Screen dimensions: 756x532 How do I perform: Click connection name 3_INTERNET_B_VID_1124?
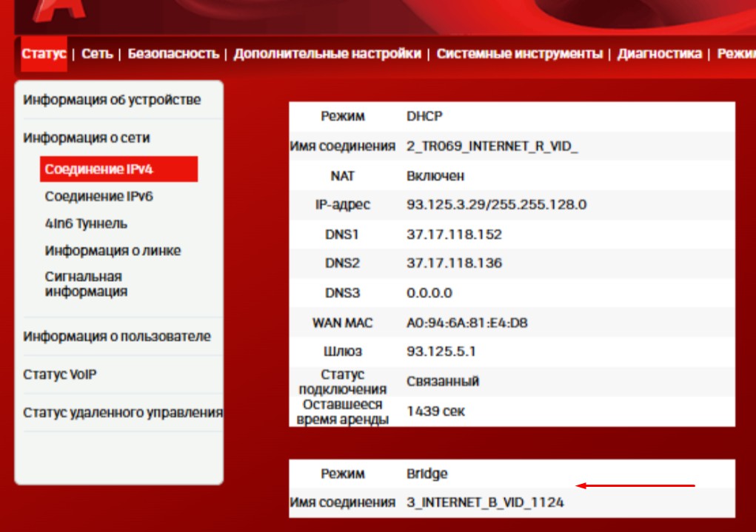[x=485, y=503]
